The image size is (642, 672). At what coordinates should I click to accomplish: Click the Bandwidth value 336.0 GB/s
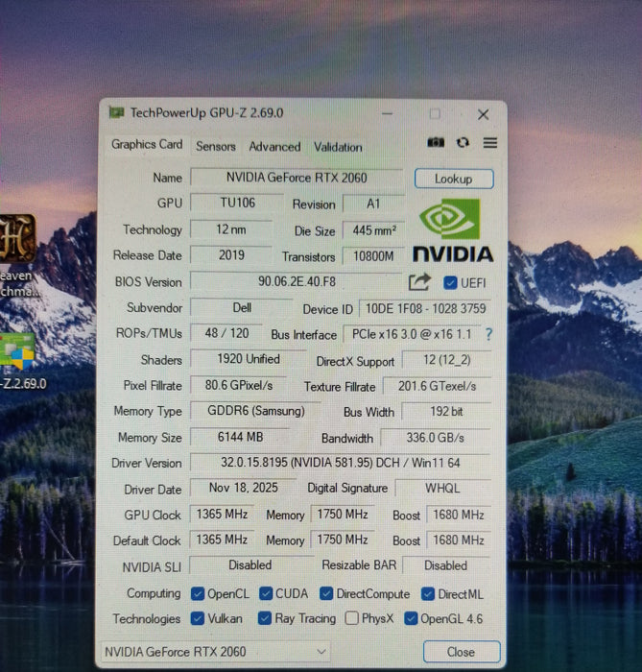pyautogui.click(x=435, y=438)
